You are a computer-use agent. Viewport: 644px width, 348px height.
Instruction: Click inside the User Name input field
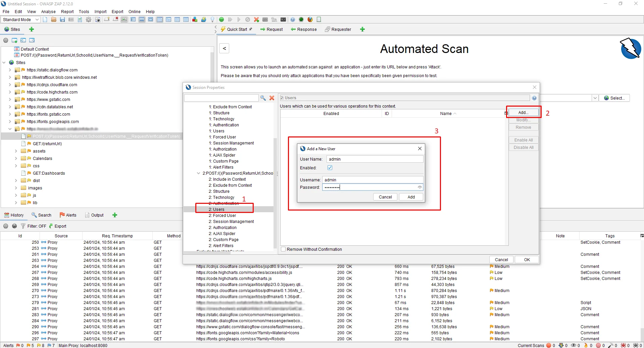[x=374, y=159]
